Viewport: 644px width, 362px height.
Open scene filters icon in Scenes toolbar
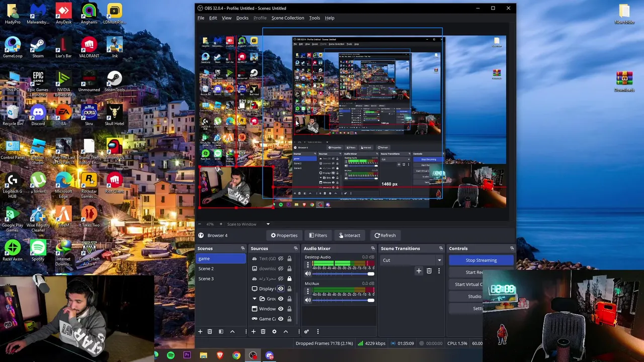click(x=221, y=331)
